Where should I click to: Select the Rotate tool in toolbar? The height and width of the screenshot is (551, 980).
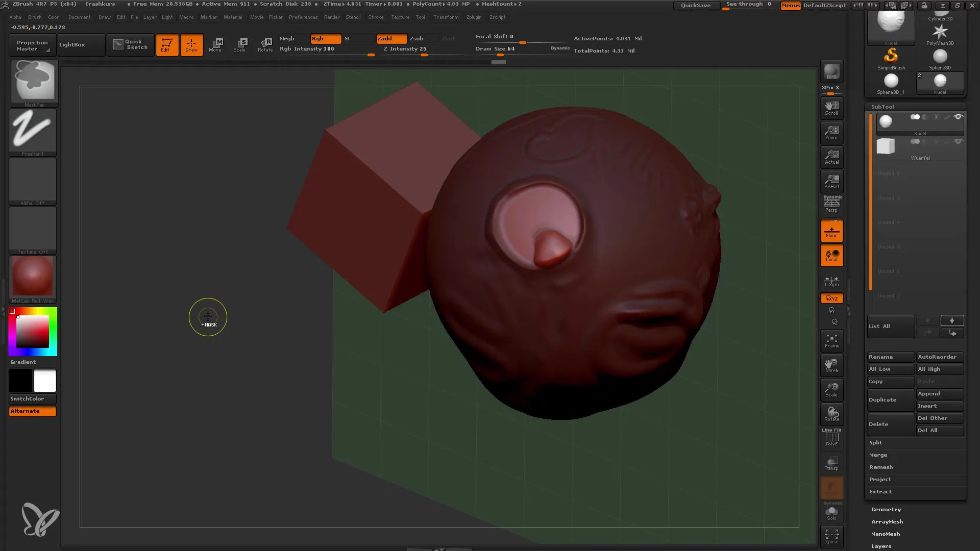click(x=265, y=44)
